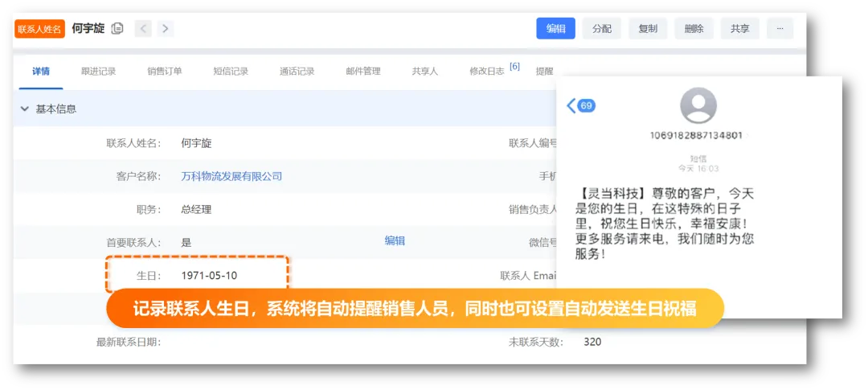The height and width of the screenshot is (390, 868).
Task: Go to next contact with right arrow
Action: (x=165, y=29)
